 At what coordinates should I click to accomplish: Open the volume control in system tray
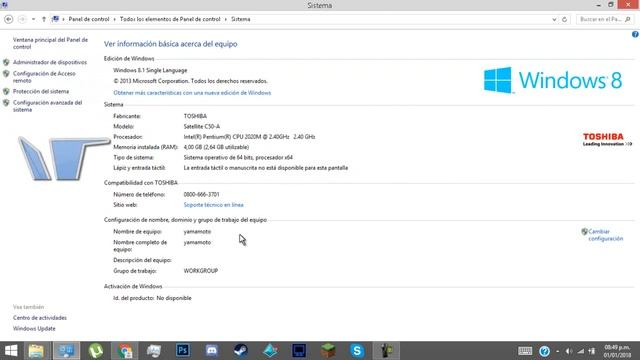[x=569, y=351]
